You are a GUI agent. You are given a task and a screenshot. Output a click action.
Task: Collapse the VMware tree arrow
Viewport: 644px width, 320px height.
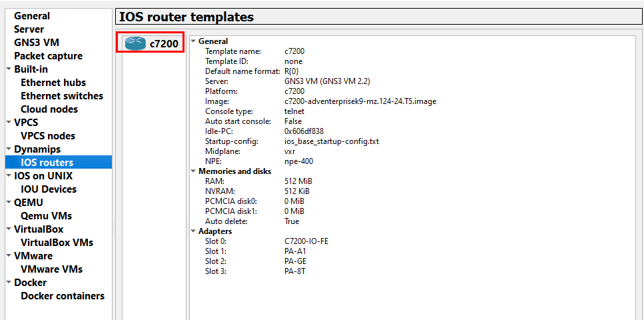point(9,255)
